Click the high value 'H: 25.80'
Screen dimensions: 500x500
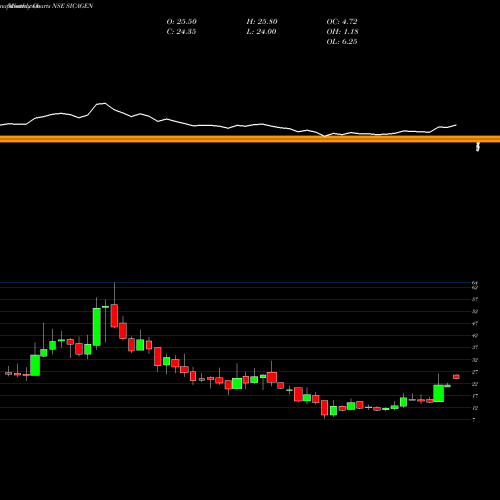262,22
